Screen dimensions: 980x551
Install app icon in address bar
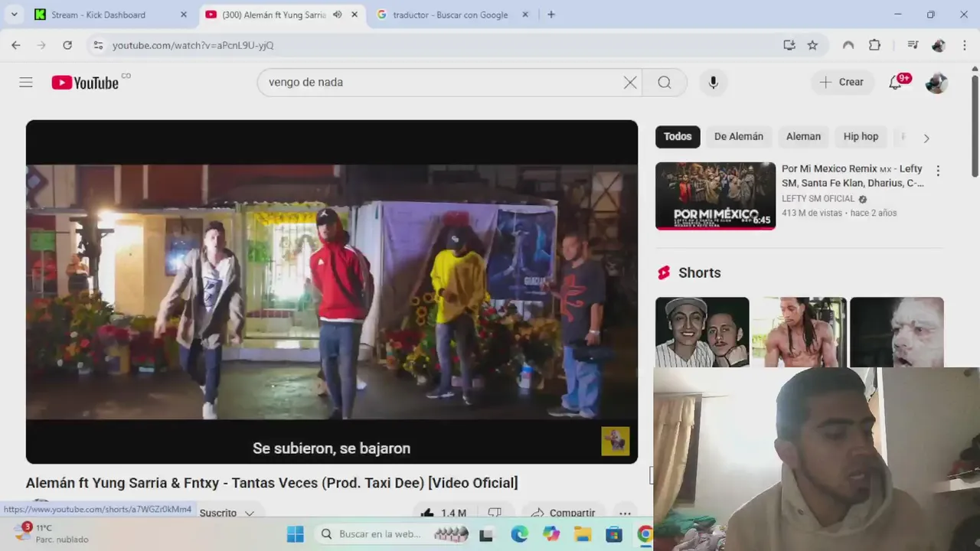(x=789, y=45)
